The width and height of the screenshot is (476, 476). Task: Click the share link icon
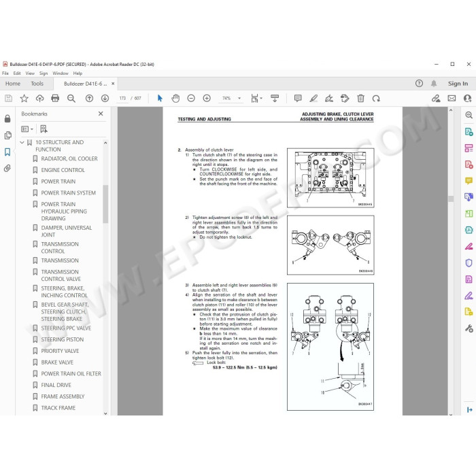click(436, 99)
